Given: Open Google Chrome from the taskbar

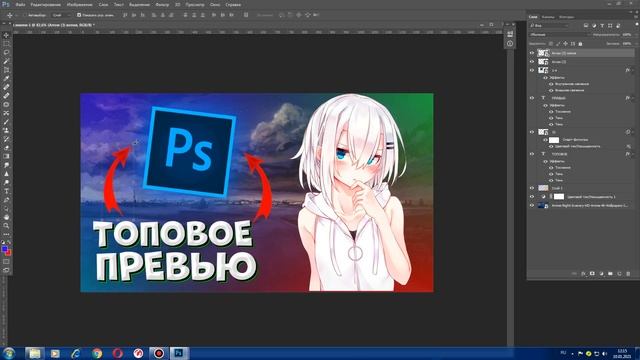Looking at the screenshot, I should pos(97,353).
